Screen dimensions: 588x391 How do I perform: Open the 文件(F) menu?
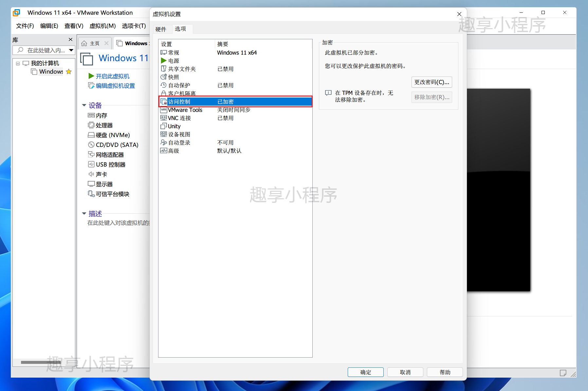[x=25, y=26]
